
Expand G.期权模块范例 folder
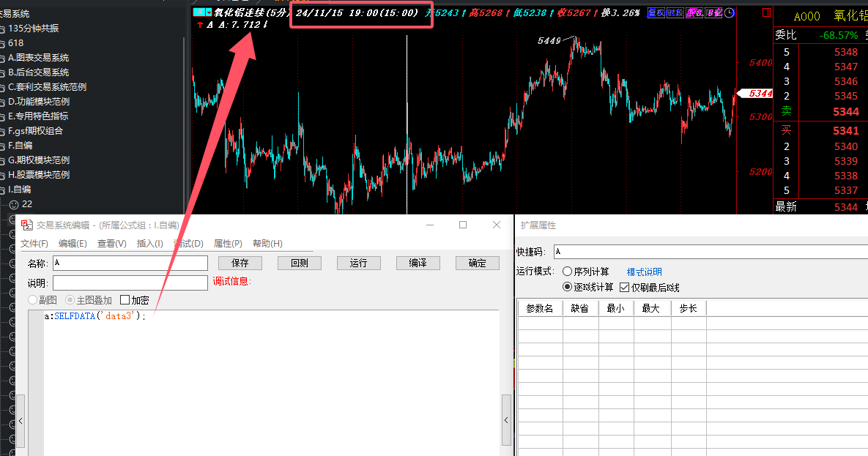tap(39, 160)
